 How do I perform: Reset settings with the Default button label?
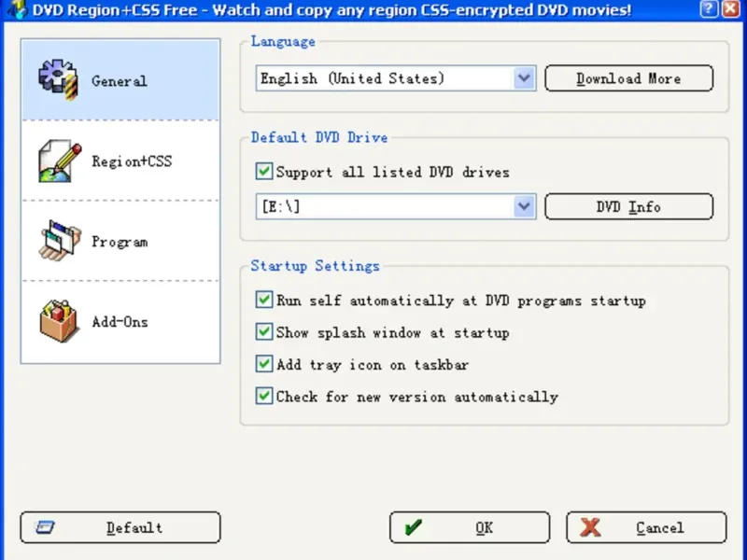pyautogui.click(x=134, y=527)
